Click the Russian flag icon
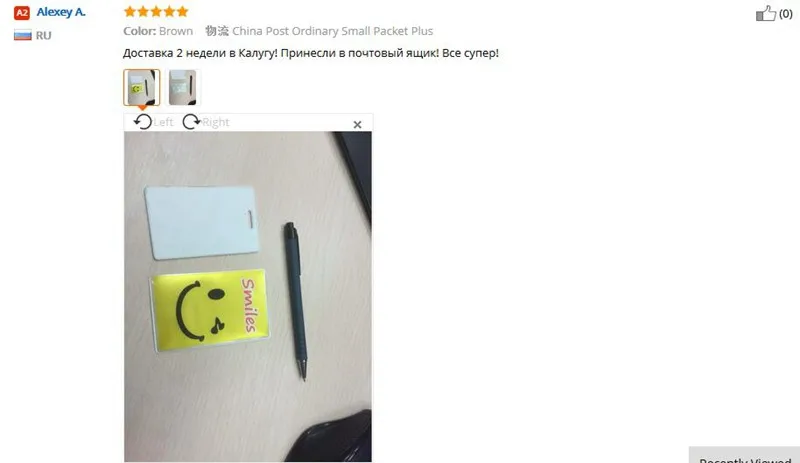 (x=22, y=35)
